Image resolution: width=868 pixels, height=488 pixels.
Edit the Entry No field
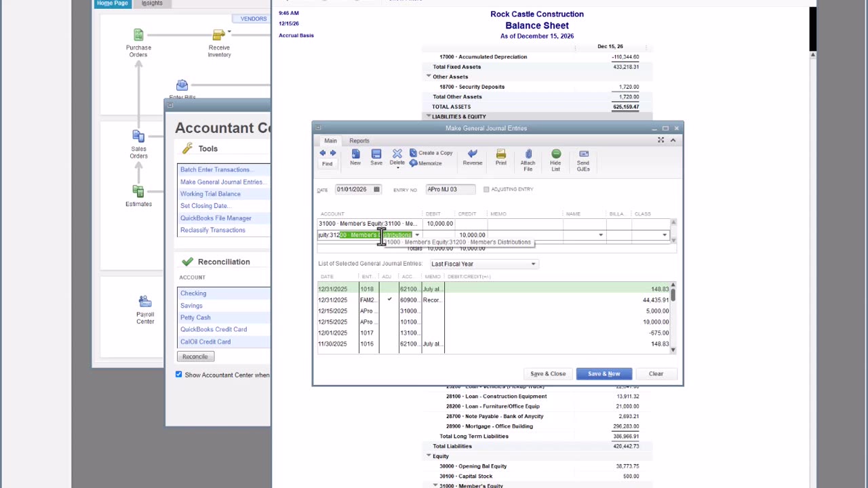pos(450,190)
